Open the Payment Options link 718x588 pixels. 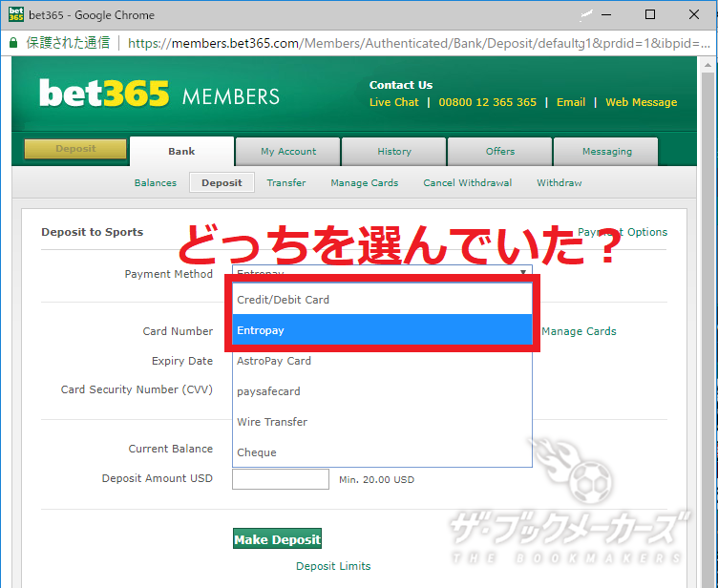click(623, 232)
